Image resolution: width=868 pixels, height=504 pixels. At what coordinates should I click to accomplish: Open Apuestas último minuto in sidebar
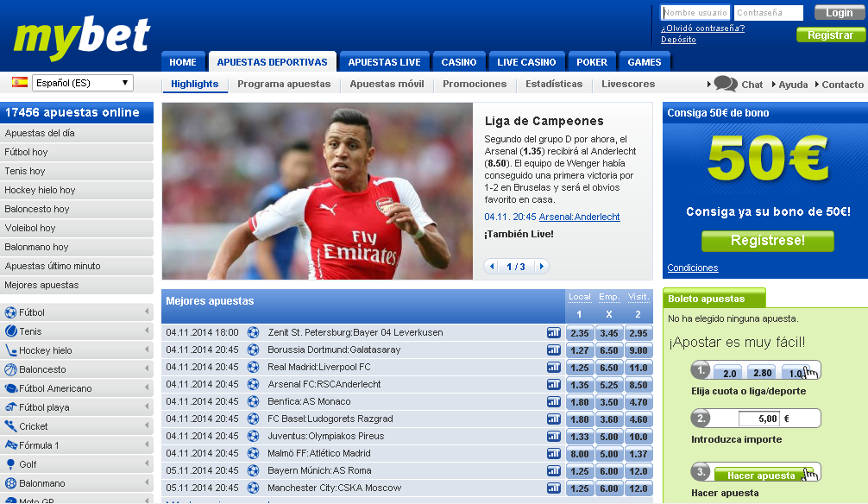[77, 266]
